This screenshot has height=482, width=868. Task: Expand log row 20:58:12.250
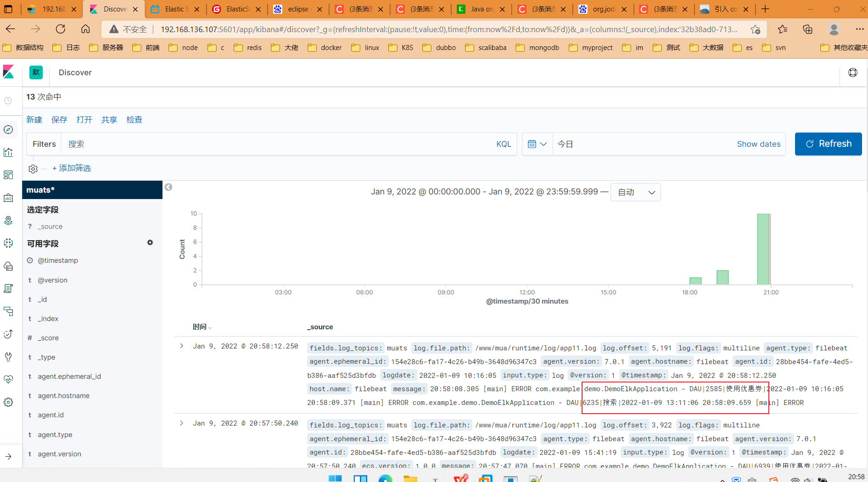pyautogui.click(x=182, y=346)
